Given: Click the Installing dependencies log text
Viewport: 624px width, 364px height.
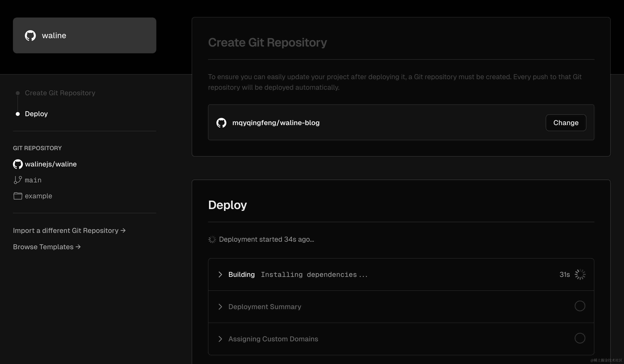Looking at the screenshot, I should (x=314, y=274).
